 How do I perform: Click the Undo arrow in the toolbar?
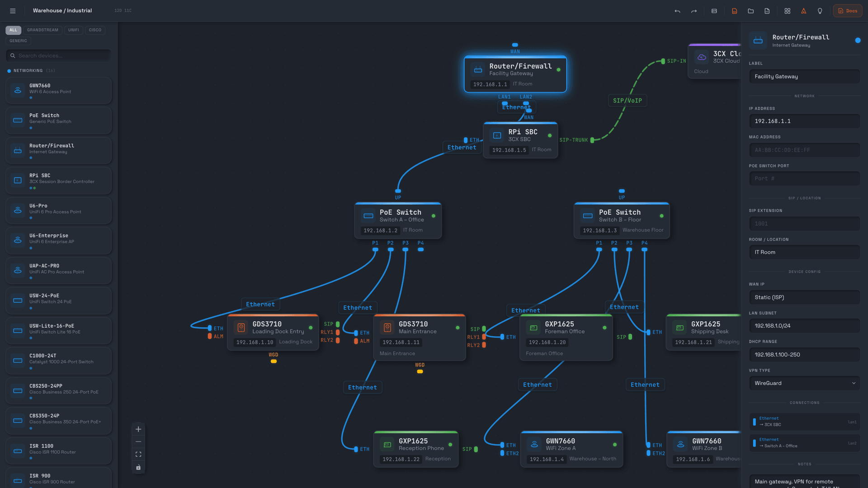coord(678,11)
